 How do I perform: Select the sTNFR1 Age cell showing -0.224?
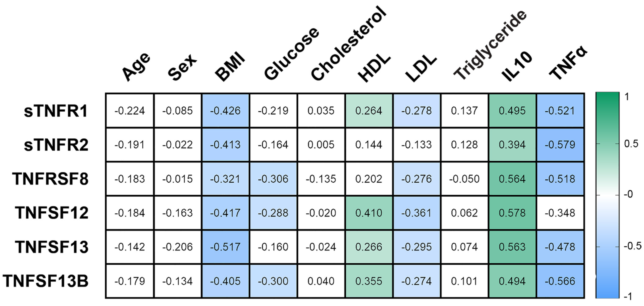click(130, 111)
